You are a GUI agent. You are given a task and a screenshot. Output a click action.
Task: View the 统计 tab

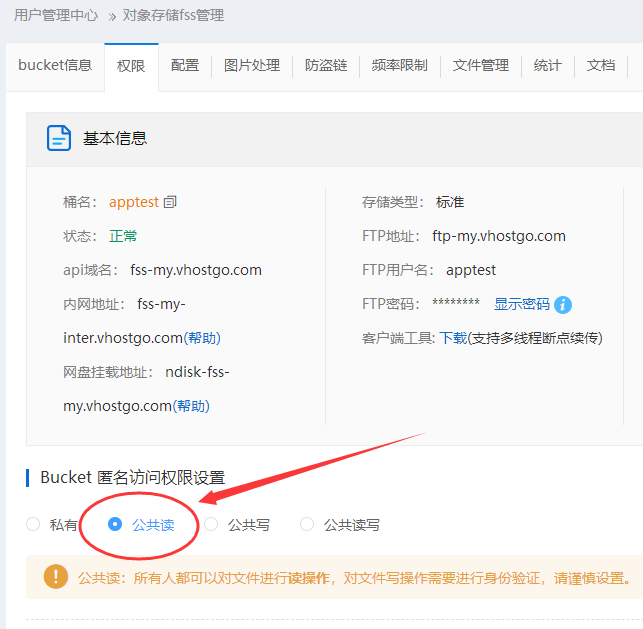547,65
